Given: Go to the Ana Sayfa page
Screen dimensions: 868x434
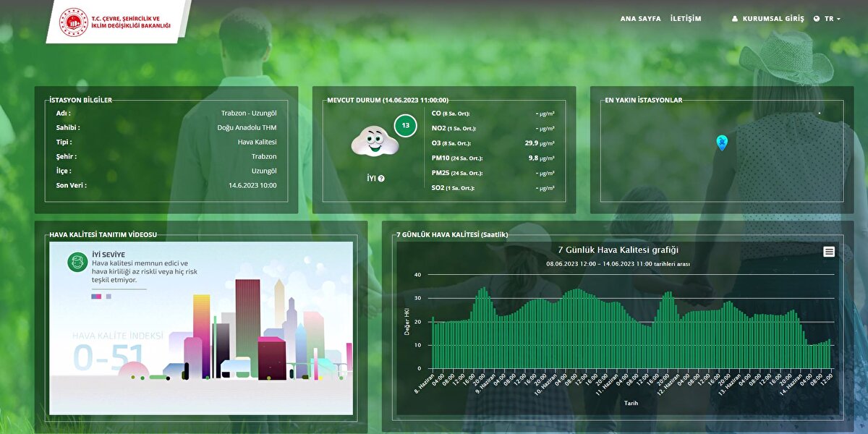Looking at the screenshot, I should pyautogui.click(x=640, y=19).
